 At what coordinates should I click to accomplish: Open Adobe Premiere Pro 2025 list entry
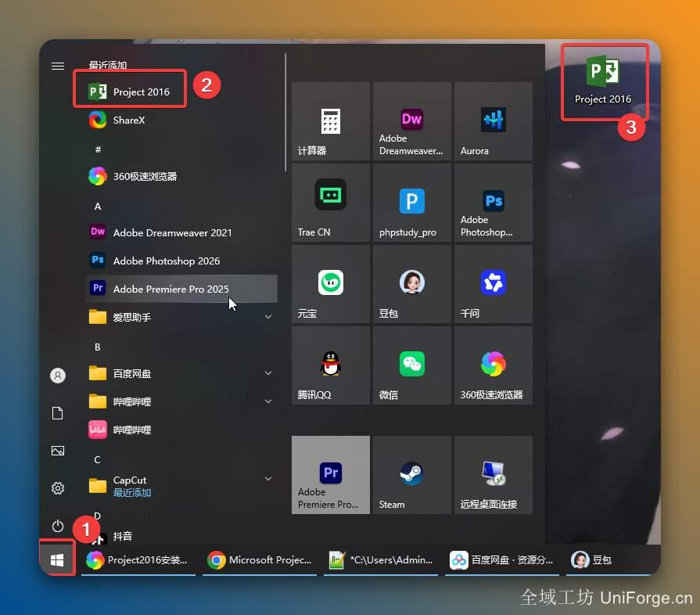pos(181,289)
